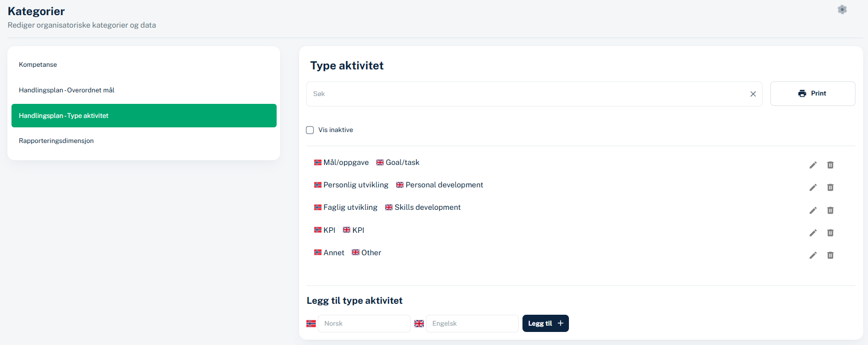Edit the Personlig utvikling entry
The image size is (868, 345).
[813, 187]
